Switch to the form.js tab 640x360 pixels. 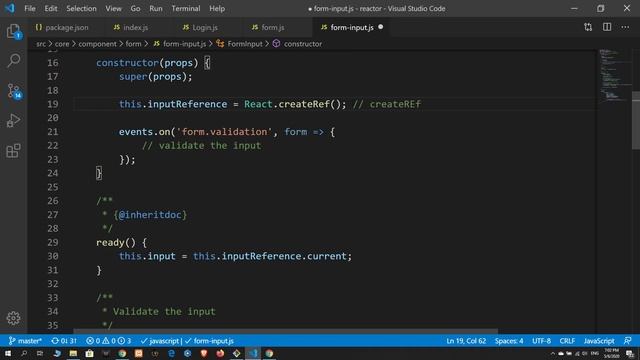point(269,27)
